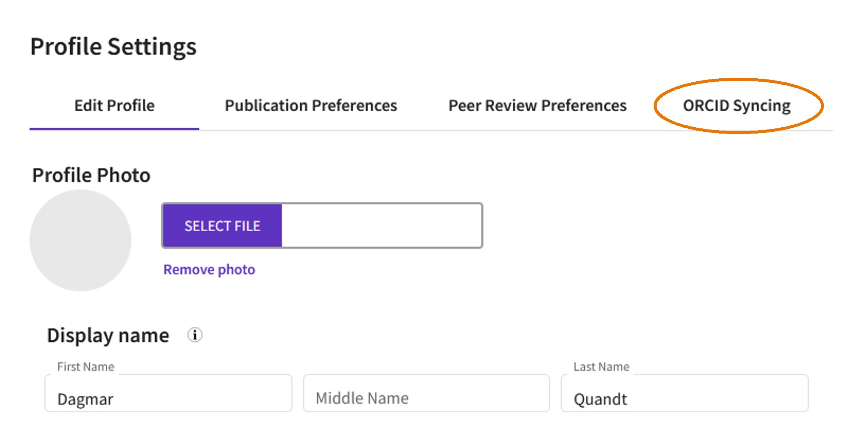
Task: Open the ORCID Syncing tab
Action: tap(737, 106)
